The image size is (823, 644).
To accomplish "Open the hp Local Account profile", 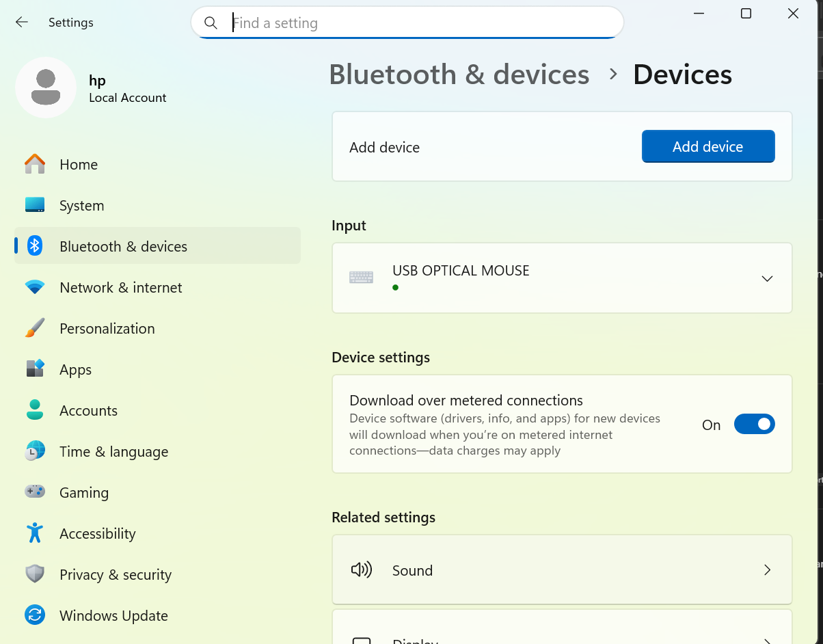I will (x=92, y=88).
